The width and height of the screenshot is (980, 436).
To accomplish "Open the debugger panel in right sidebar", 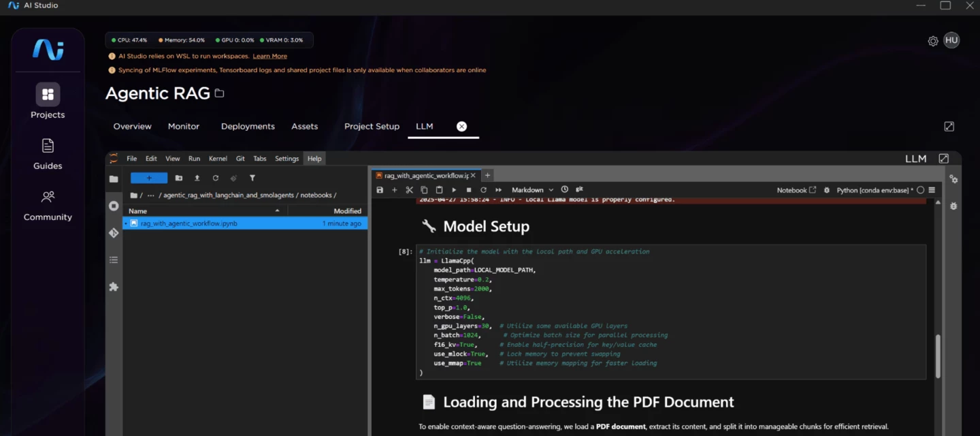I will tap(953, 206).
